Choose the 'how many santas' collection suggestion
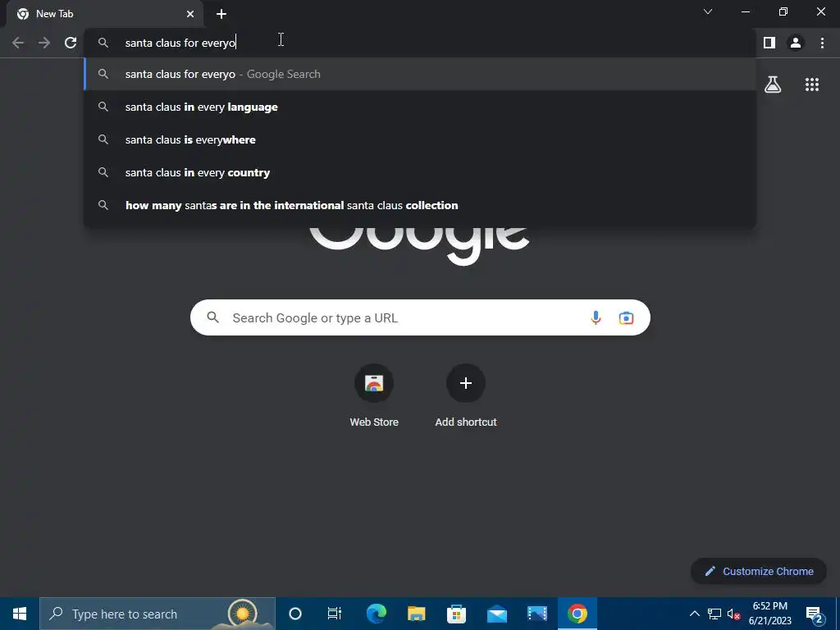The height and width of the screenshot is (630, 840). (x=420, y=205)
